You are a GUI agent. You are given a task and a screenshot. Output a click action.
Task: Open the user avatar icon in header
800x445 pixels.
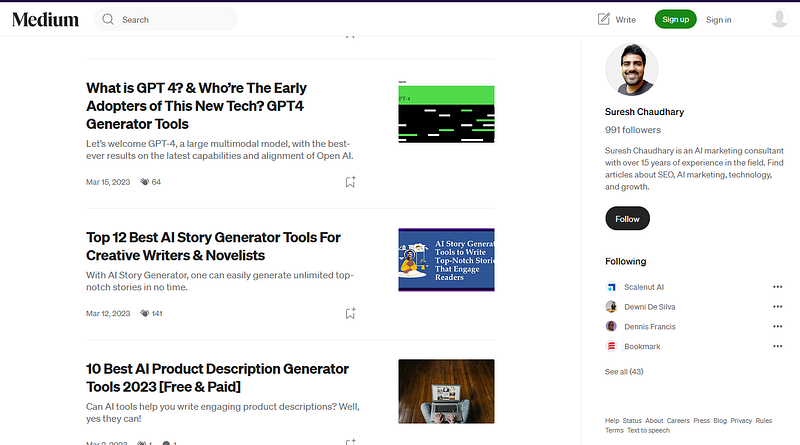(779, 18)
